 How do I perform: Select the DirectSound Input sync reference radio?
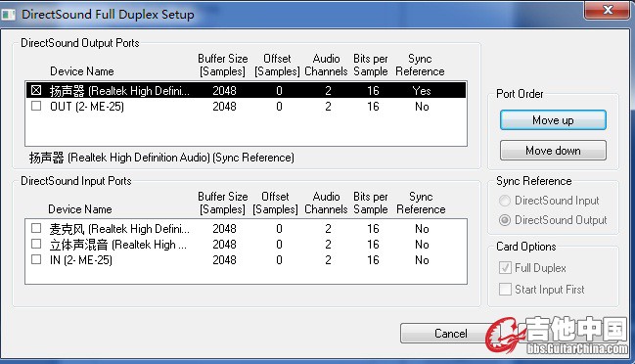tap(505, 201)
